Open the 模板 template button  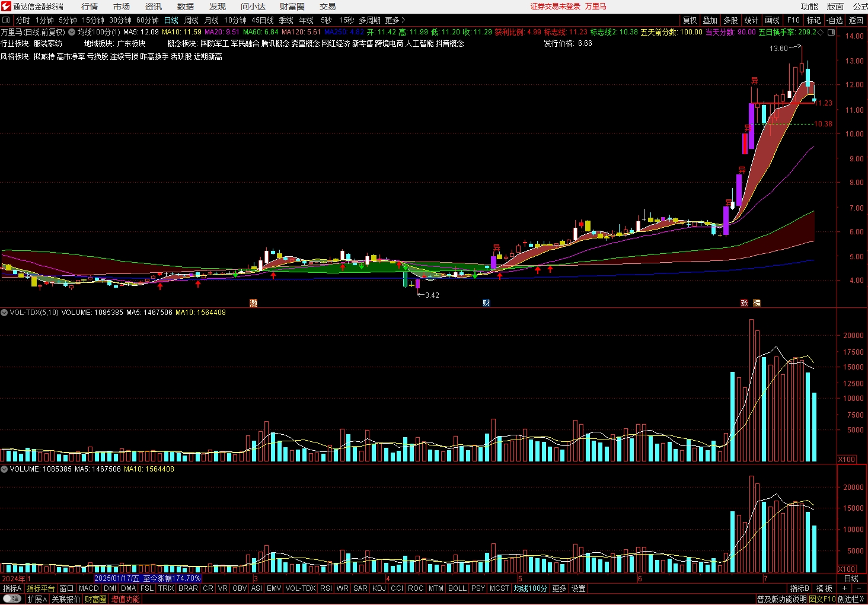tap(824, 588)
